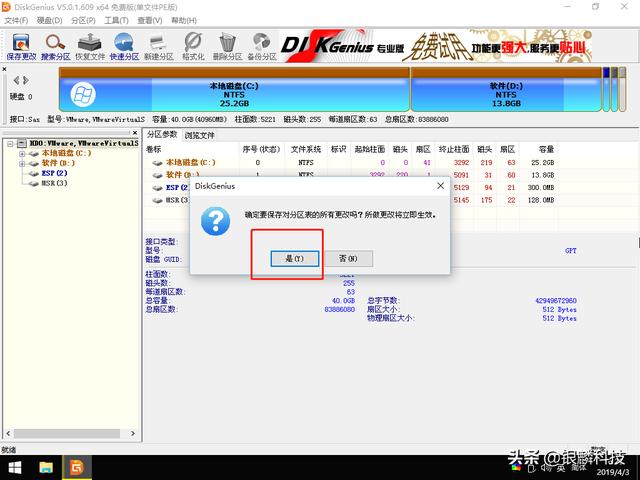
Task: Click the 卷标 column header
Action: tap(153, 149)
